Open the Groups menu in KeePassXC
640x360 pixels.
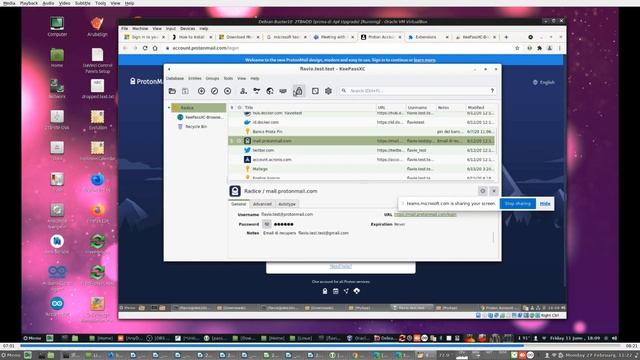pyautogui.click(x=212, y=78)
